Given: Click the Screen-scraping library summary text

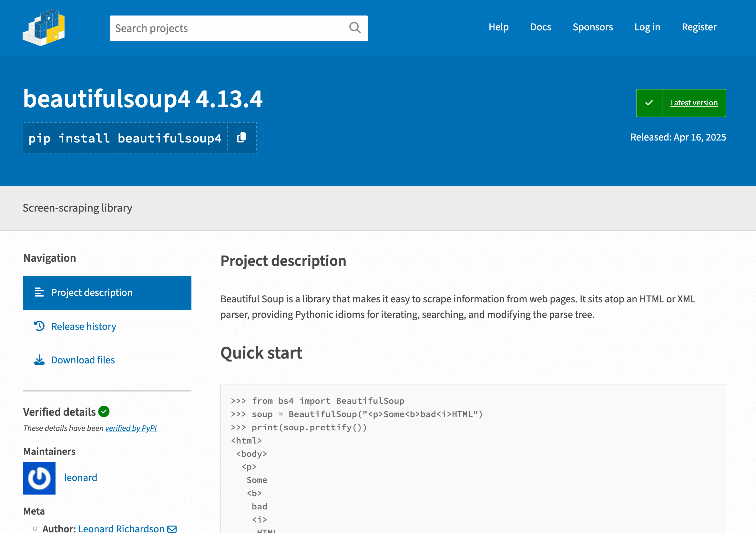Looking at the screenshot, I should pos(77,208).
